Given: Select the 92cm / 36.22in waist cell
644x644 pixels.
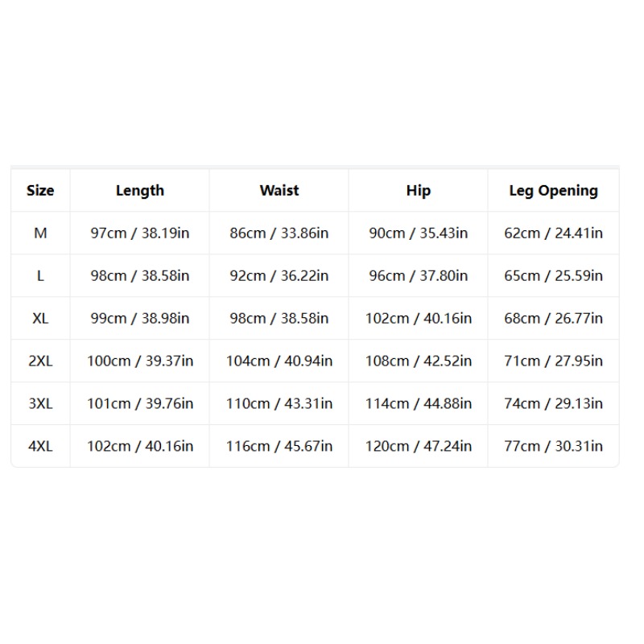Looking at the screenshot, I should point(279,275).
